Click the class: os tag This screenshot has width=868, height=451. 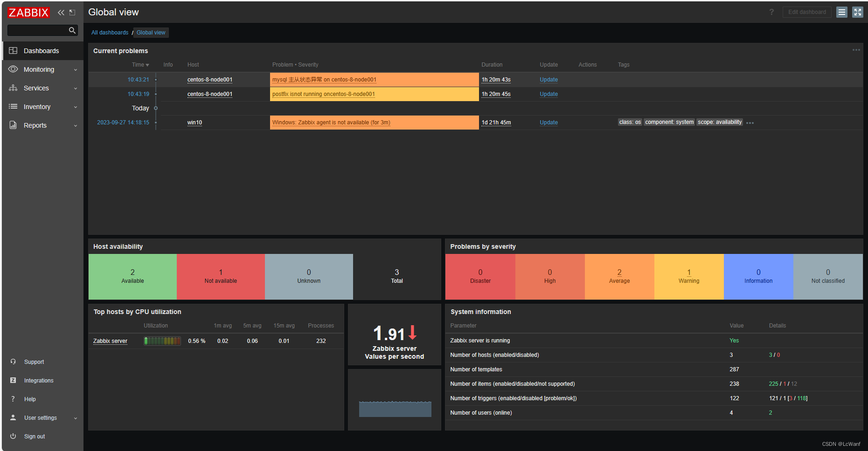click(x=630, y=122)
